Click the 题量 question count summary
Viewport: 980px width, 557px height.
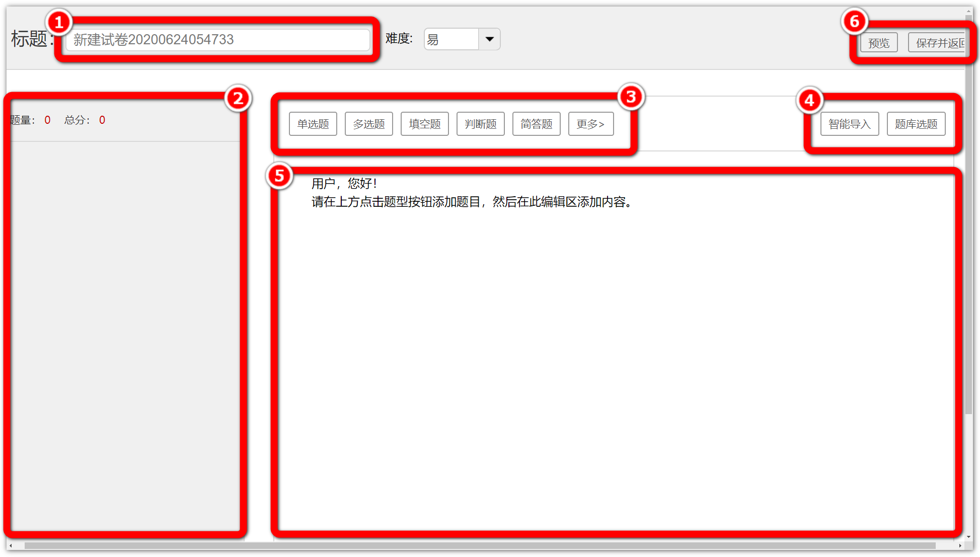[29, 120]
